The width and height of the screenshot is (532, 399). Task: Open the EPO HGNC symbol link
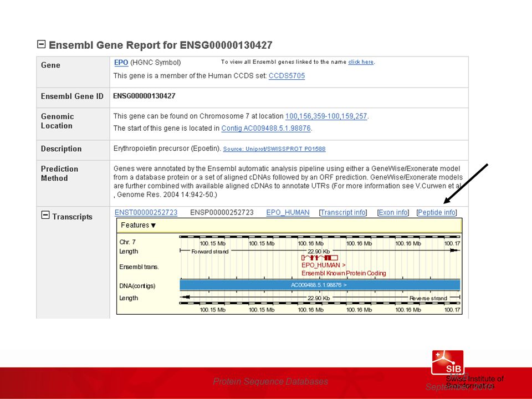tap(121, 63)
